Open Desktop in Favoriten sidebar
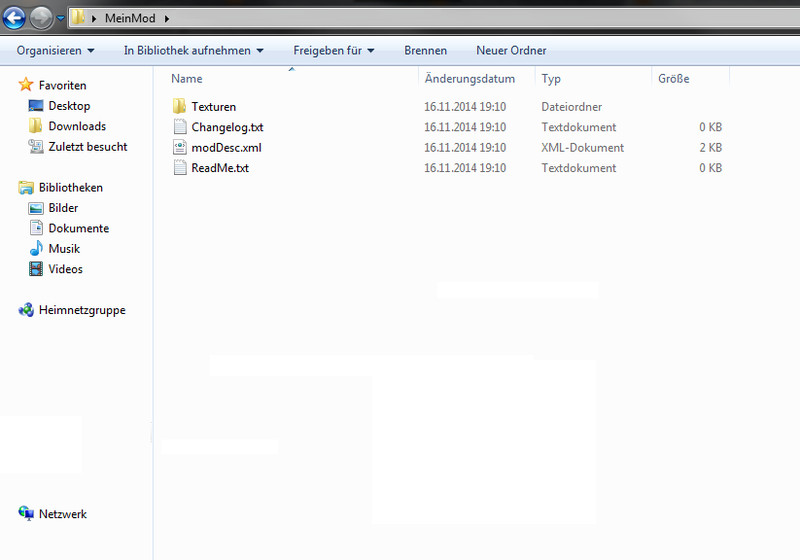Viewport: 800px width, 560px height. 69,106
